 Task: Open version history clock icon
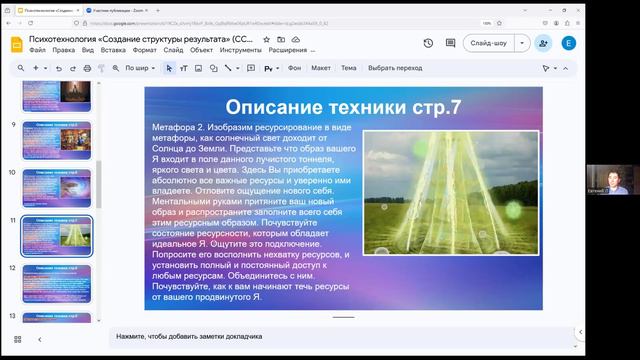(428, 43)
